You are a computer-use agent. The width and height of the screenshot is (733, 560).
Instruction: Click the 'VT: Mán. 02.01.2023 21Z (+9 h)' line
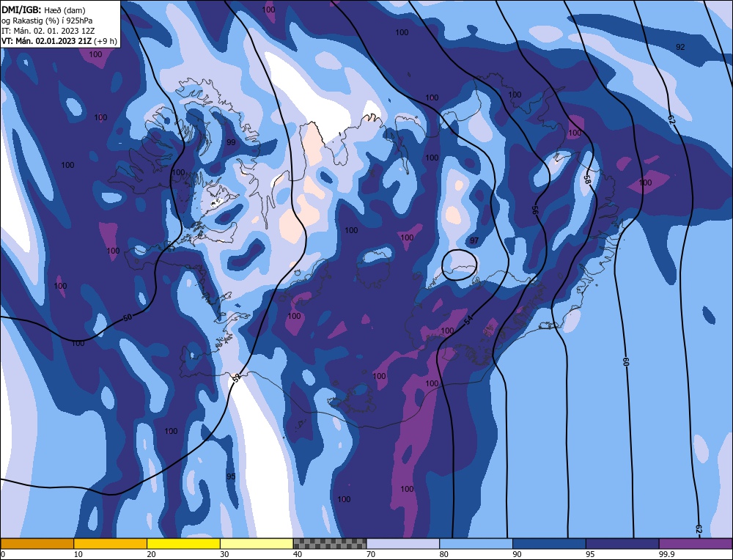point(59,41)
